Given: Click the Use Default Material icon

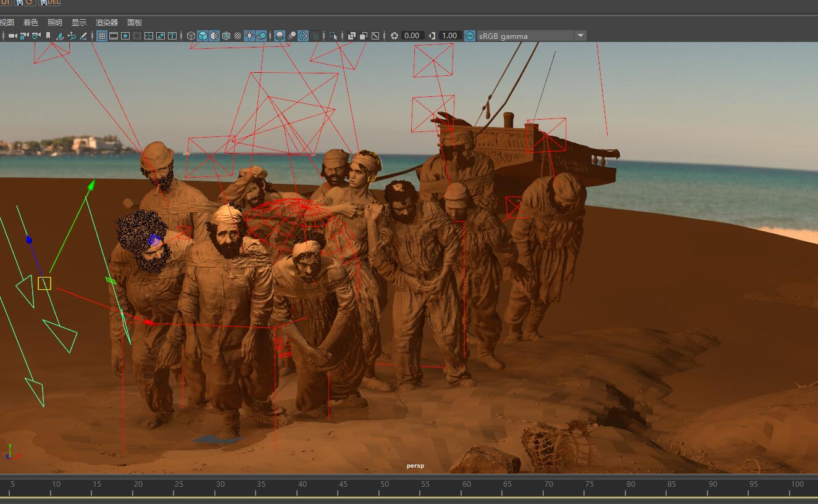Looking at the screenshot, I should pos(214,36).
